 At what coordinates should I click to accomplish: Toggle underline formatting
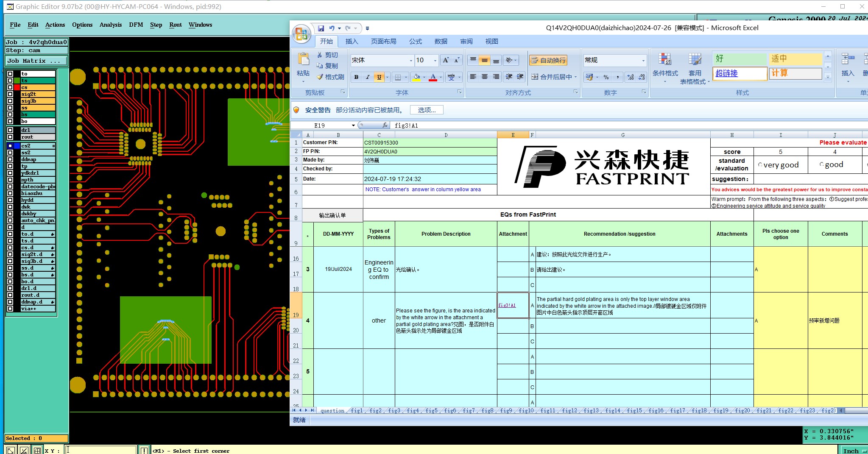tap(379, 77)
